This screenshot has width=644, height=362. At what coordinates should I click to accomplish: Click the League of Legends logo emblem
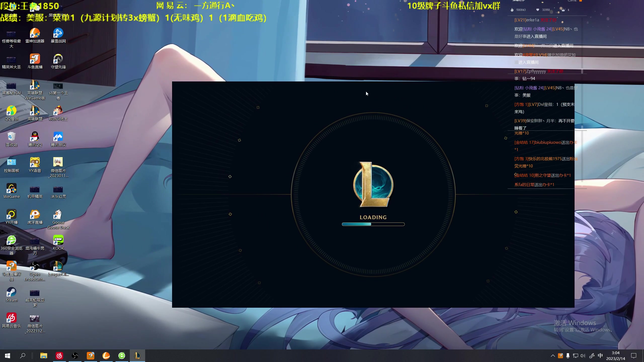point(373,185)
